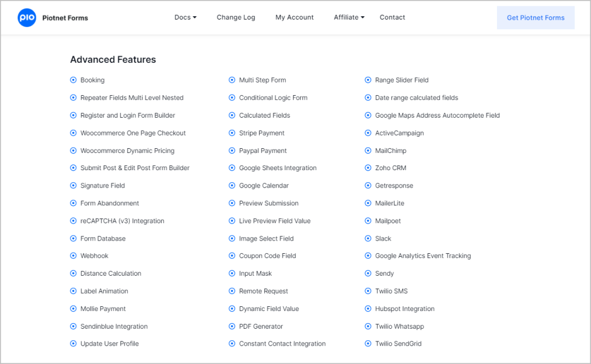The image size is (591, 364).
Task: Open the Preview Submission link
Action: coord(269,203)
